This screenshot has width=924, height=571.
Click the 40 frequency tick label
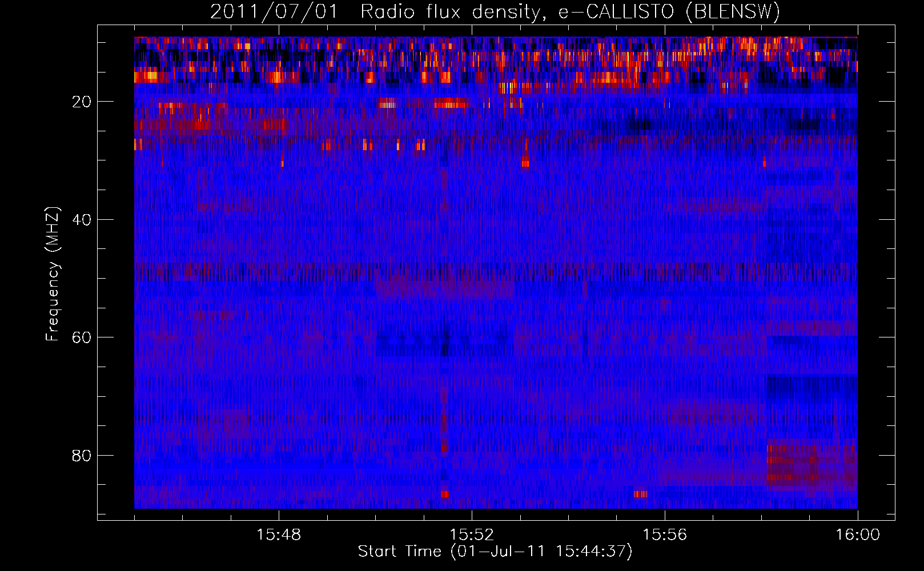pyautogui.click(x=82, y=220)
